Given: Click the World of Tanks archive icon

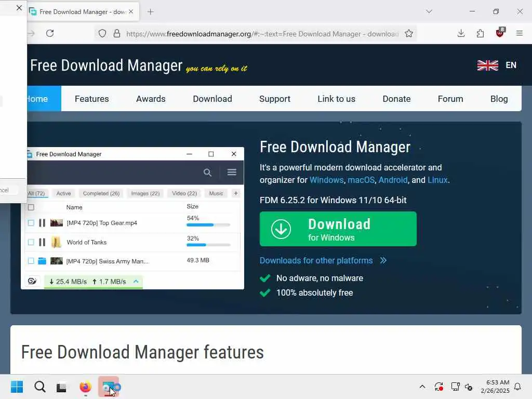Looking at the screenshot, I should pos(56,242).
